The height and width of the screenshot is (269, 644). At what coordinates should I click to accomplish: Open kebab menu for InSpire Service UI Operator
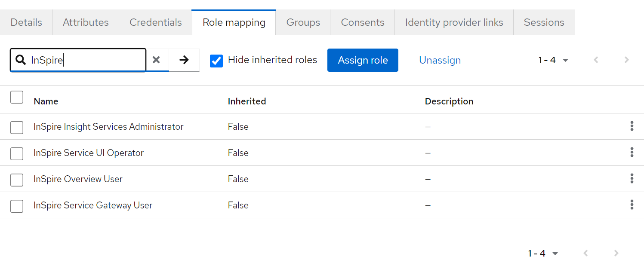coord(632,153)
